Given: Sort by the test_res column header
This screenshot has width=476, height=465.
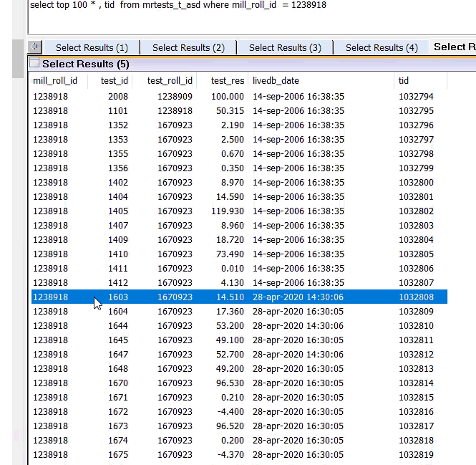Looking at the screenshot, I should [227, 81].
